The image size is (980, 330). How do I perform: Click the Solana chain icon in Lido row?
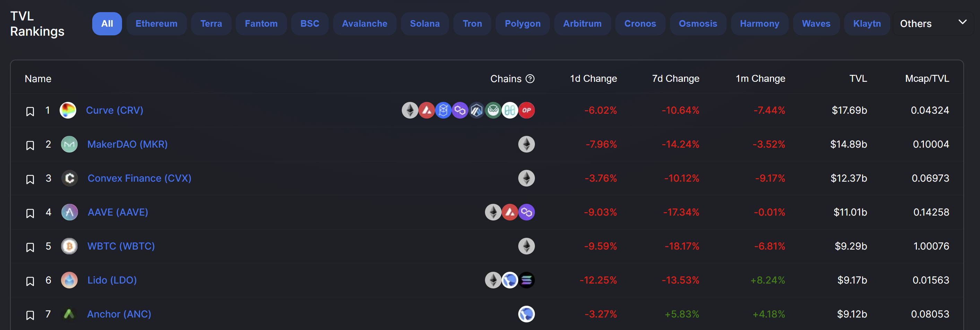[x=527, y=280]
